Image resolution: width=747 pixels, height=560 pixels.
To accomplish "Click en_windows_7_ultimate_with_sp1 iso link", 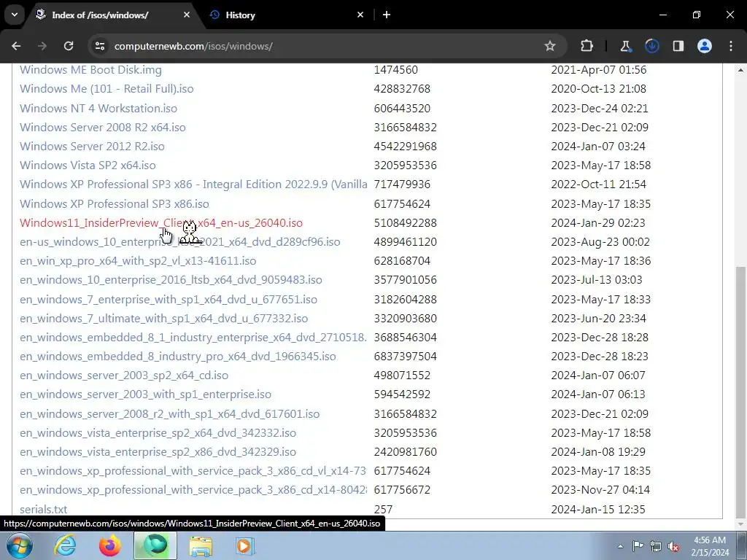I will [x=163, y=319].
